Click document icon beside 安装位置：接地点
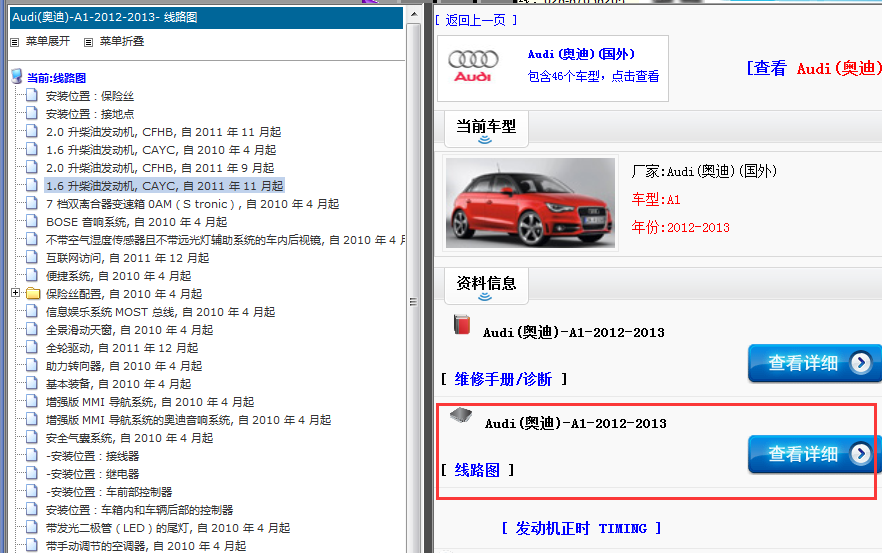The height and width of the screenshot is (553, 882). tap(33, 114)
